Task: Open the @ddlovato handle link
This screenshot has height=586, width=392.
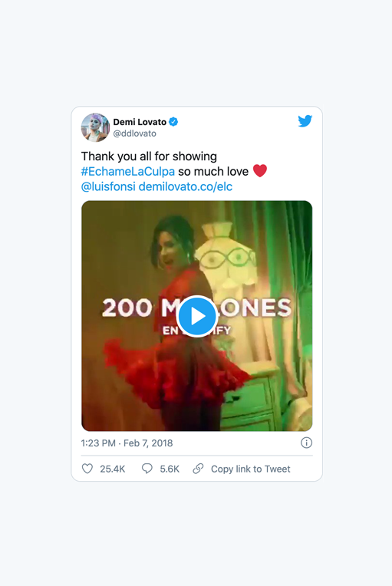Action: pos(134,133)
